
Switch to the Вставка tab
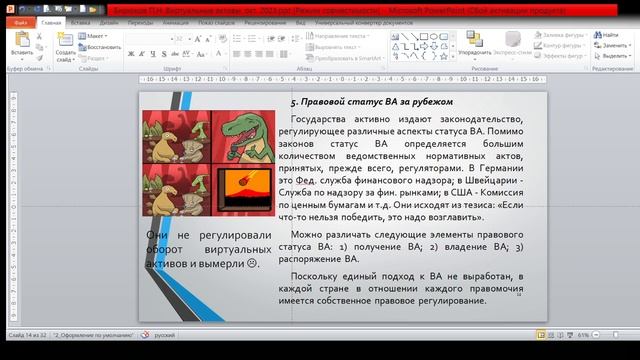coord(80,23)
